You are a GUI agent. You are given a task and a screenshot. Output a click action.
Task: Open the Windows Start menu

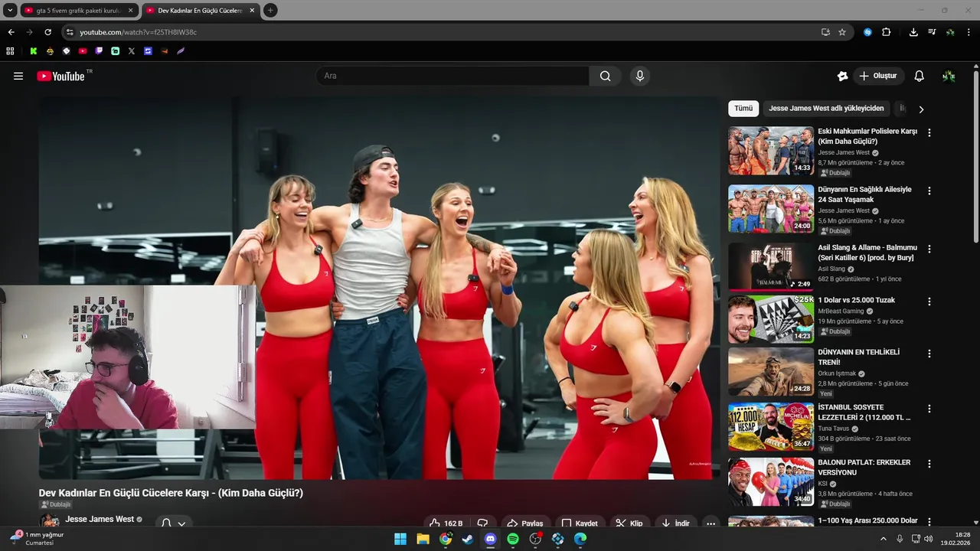pyautogui.click(x=400, y=539)
